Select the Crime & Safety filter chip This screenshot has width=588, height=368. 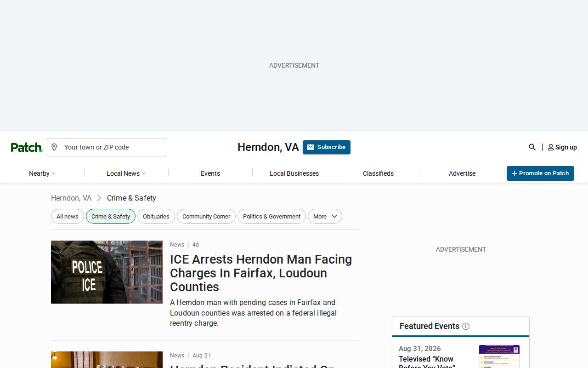pyautogui.click(x=111, y=217)
